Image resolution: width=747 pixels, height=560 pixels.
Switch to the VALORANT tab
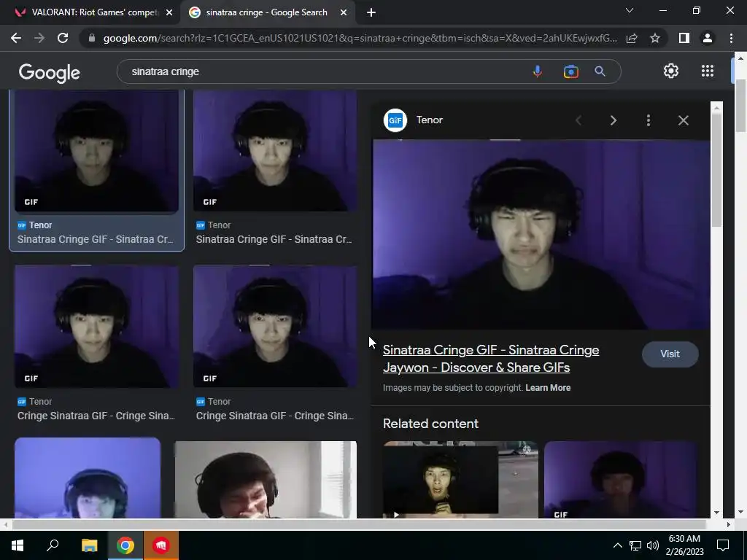point(90,12)
